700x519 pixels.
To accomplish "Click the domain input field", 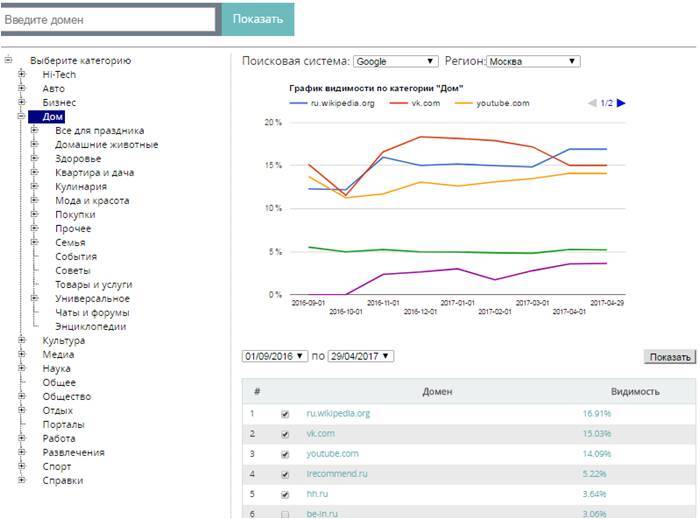I will click(108, 19).
